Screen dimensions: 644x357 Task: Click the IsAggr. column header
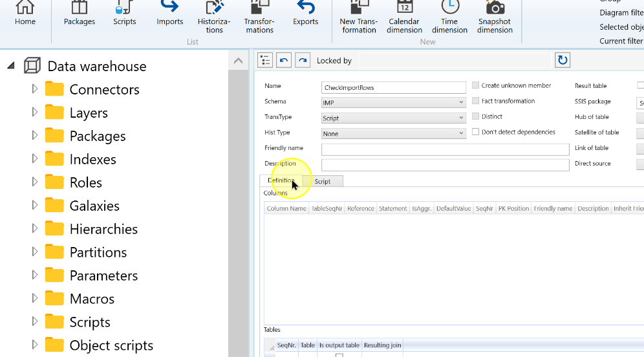[x=422, y=208]
